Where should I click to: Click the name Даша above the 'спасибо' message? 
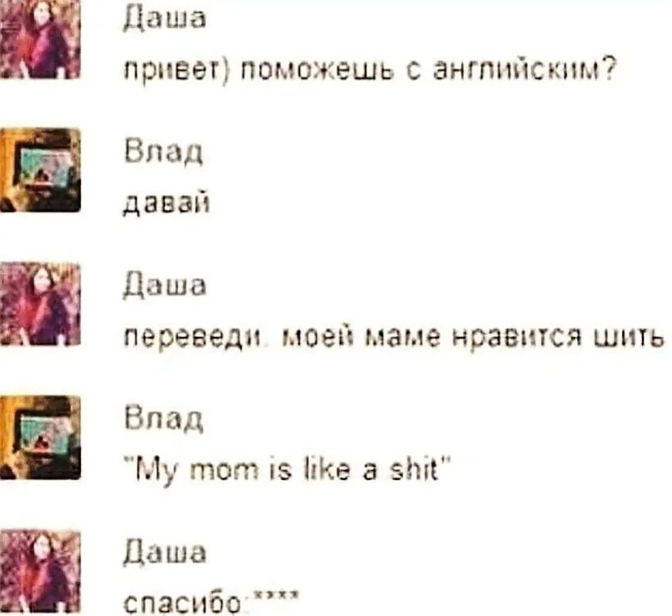pos(165,554)
